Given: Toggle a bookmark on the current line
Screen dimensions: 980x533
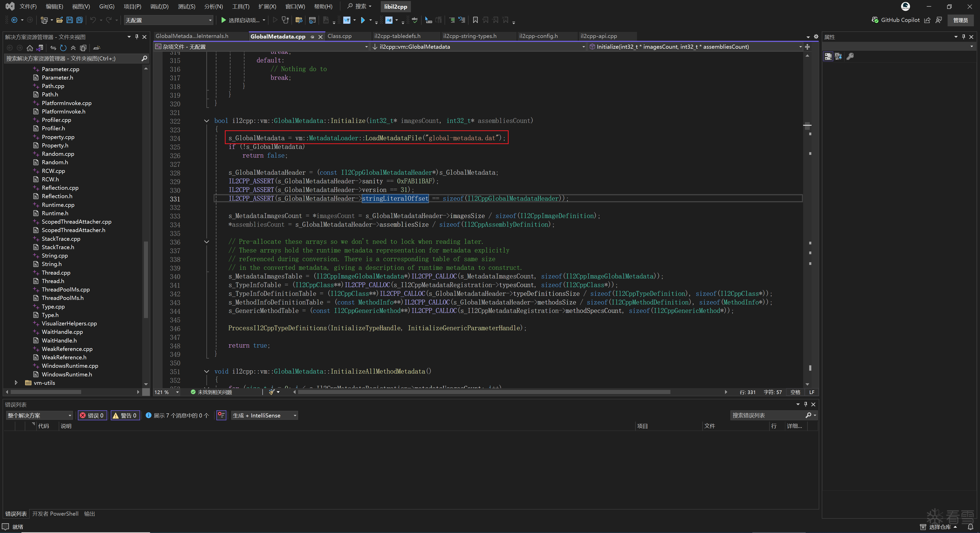Looking at the screenshot, I should coord(475,20).
